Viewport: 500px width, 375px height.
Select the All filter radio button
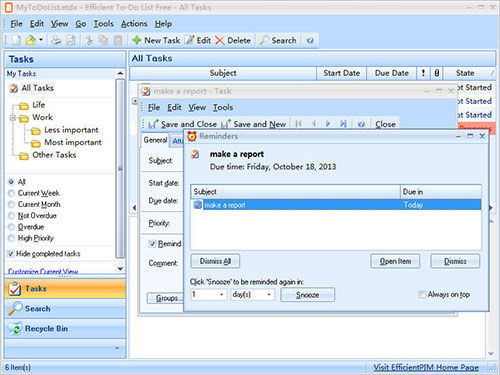point(11,182)
